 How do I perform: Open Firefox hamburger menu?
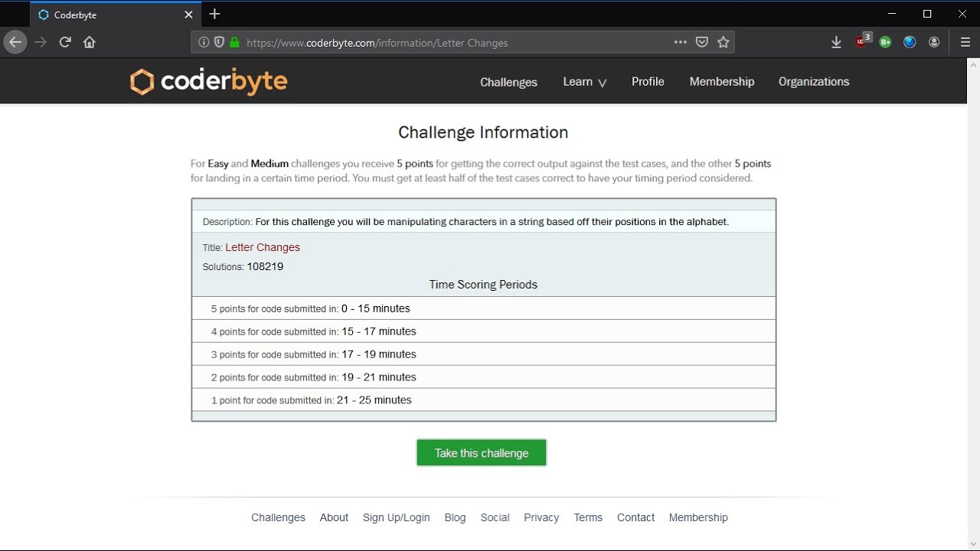[x=965, y=43]
